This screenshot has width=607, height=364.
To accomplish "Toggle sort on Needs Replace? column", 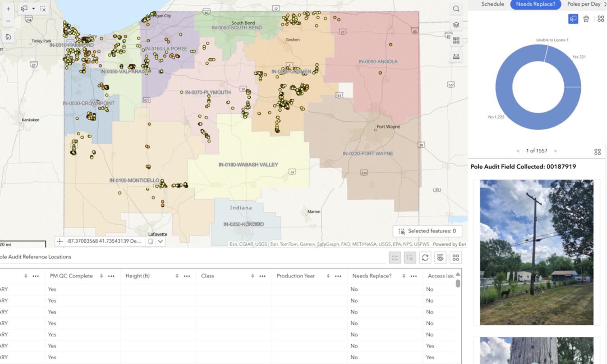I will (403, 276).
